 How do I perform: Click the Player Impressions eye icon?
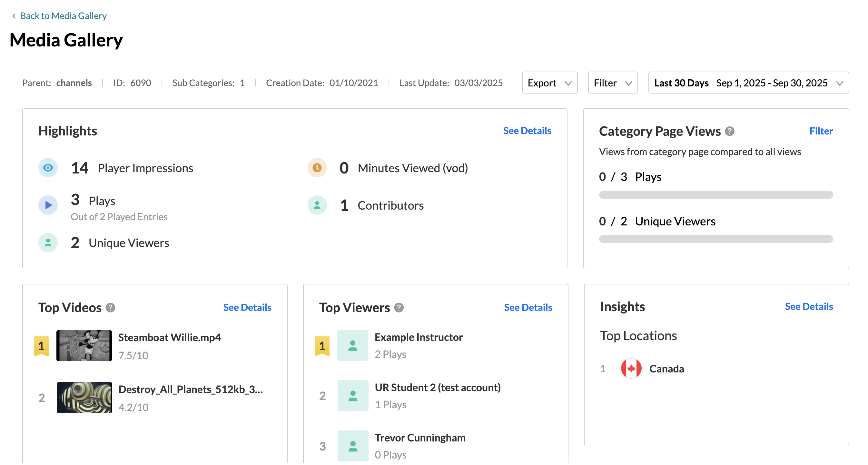(48, 168)
